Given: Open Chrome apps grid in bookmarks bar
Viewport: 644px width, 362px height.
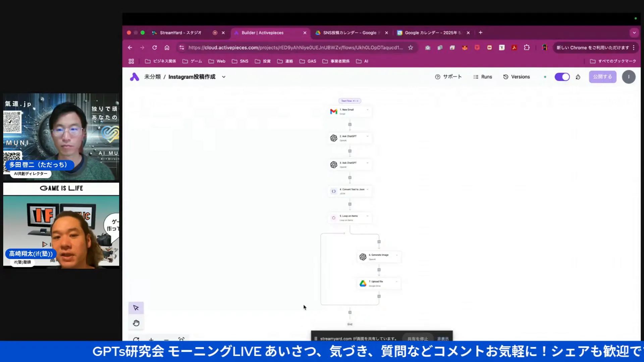Looking at the screenshot, I should [131, 61].
